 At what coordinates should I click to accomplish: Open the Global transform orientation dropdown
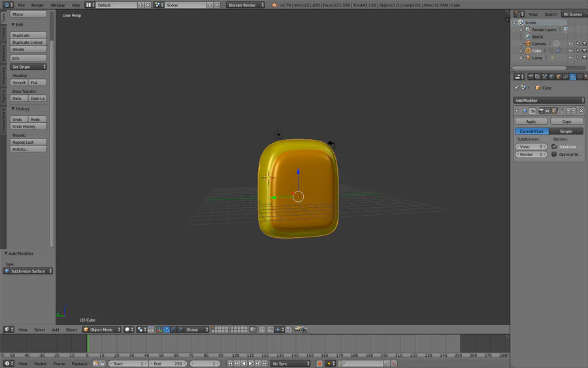pyautogui.click(x=197, y=329)
